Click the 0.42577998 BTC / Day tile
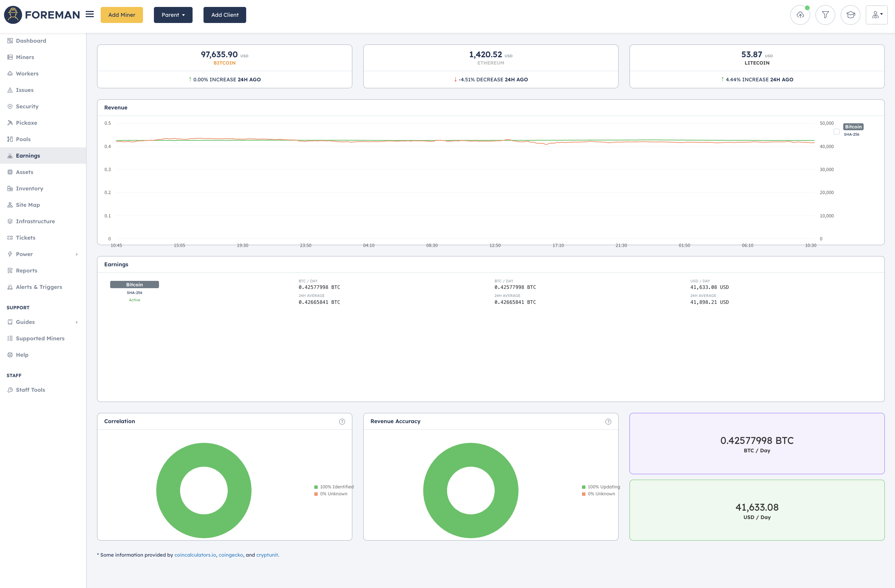Viewport: 895px width, 588px height. point(757,444)
